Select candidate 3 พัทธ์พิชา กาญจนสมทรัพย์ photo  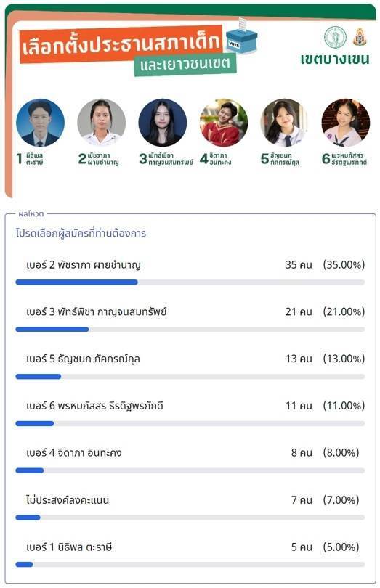163,123
